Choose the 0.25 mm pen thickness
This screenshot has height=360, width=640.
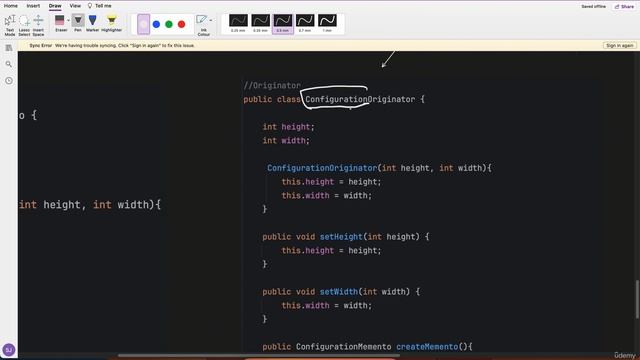tap(238, 23)
